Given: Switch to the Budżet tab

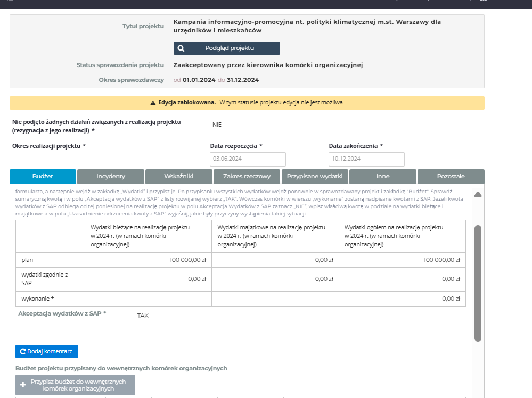Looking at the screenshot, I should [43, 176].
